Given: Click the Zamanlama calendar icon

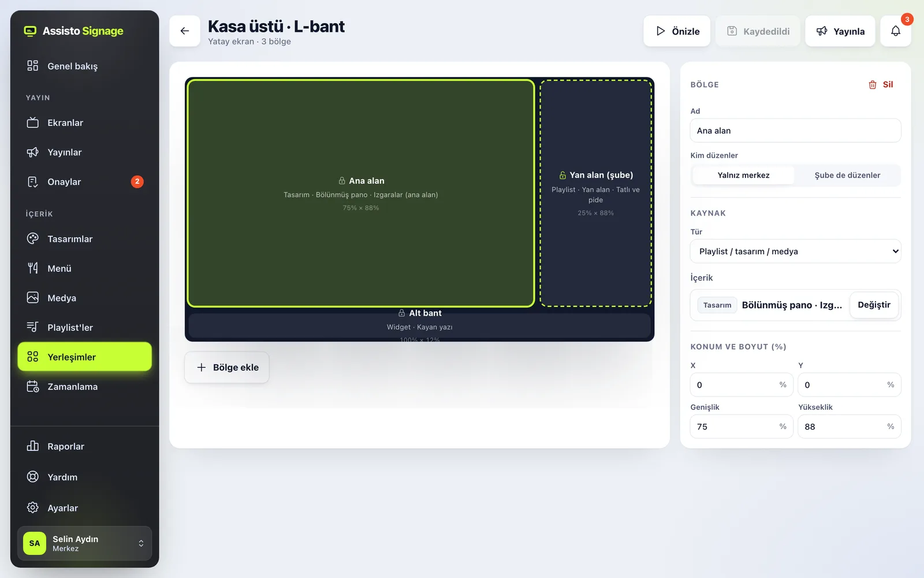Looking at the screenshot, I should (33, 386).
